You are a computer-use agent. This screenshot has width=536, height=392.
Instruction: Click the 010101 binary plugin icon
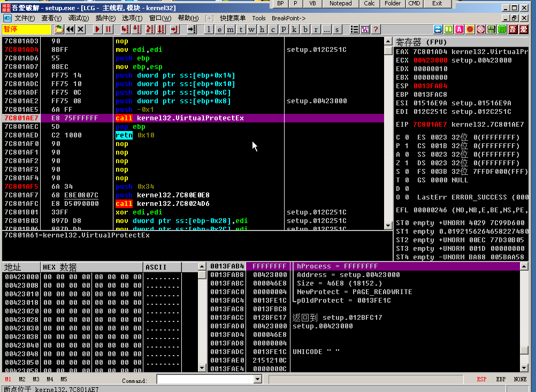click(x=491, y=29)
